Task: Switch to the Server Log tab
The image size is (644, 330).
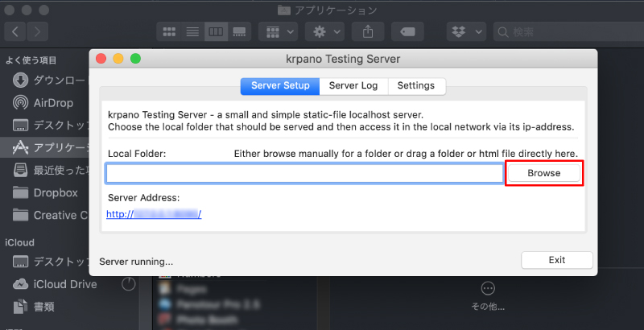Action: click(x=353, y=86)
